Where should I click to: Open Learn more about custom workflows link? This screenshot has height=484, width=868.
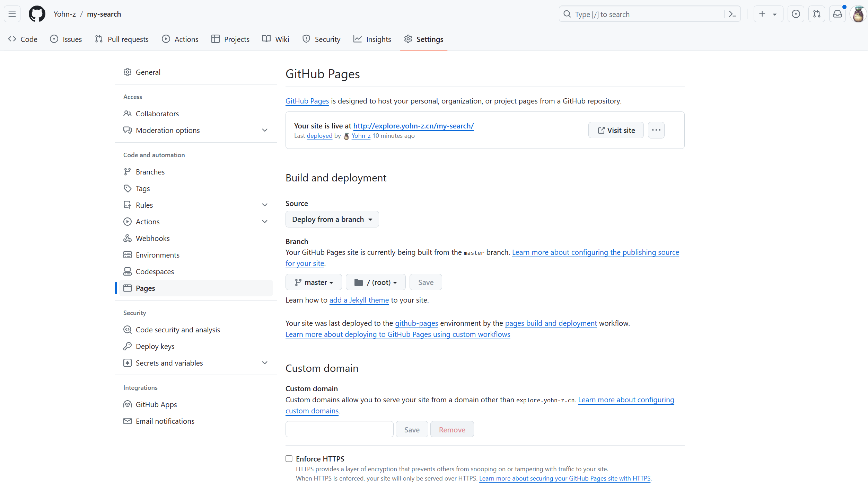pyautogui.click(x=398, y=334)
